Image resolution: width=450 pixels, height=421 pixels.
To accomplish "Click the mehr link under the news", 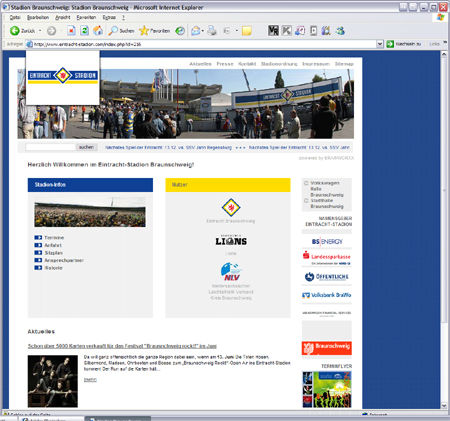I will (90, 380).
